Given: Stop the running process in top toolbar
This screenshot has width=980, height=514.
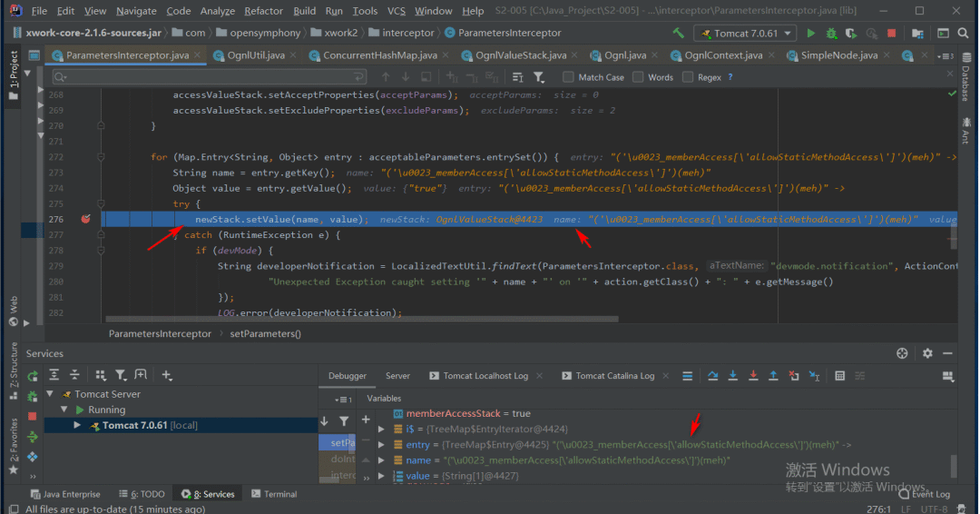Looking at the screenshot, I should 892,33.
